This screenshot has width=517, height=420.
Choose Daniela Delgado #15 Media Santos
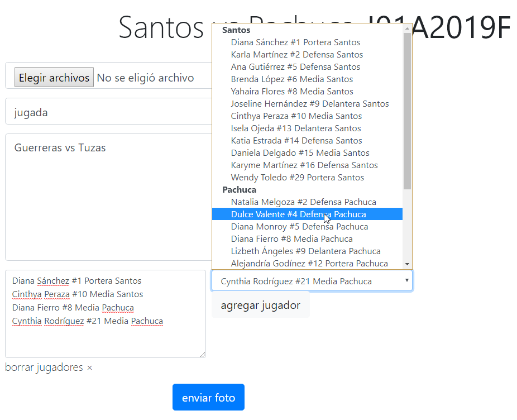coord(307,153)
